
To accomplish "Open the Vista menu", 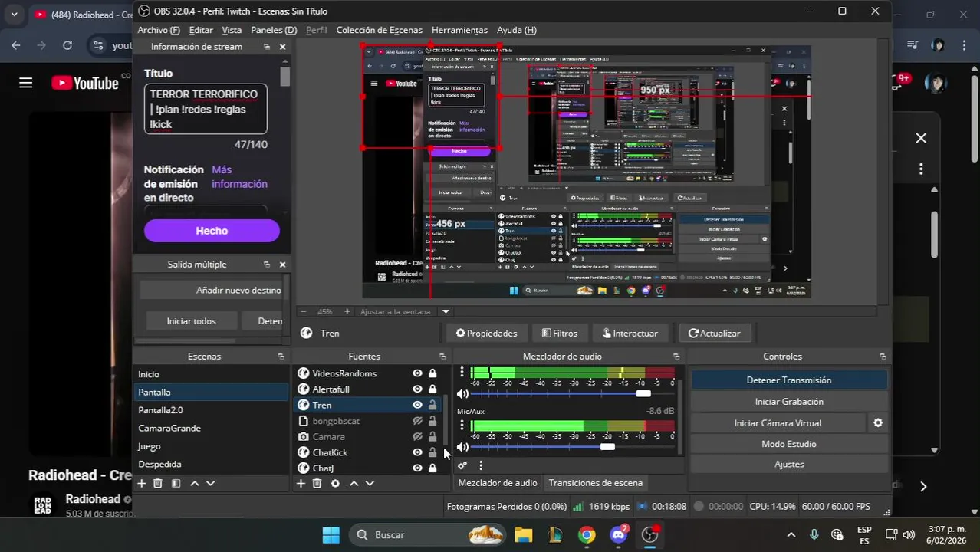I will coord(232,30).
